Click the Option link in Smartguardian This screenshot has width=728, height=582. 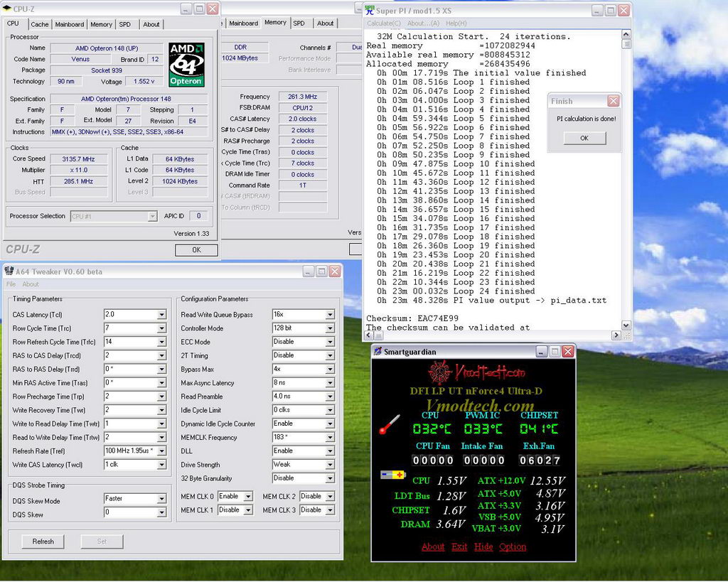coord(512,546)
